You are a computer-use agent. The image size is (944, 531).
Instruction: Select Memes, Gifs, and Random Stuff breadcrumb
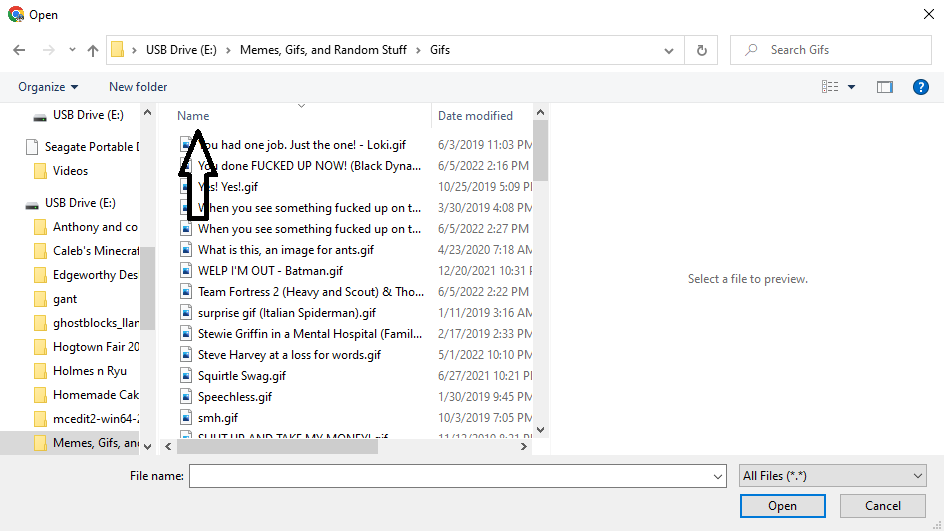tap(323, 50)
